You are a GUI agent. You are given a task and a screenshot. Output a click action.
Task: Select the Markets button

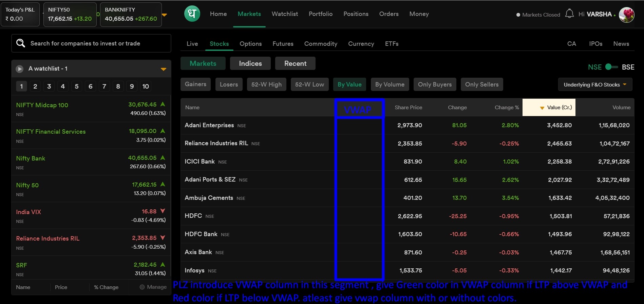pyautogui.click(x=203, y=63)
